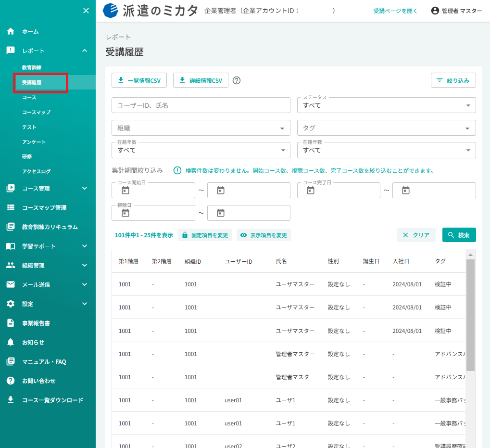The width and height of the screenshot is (490, 448).
Task: Click the 検索 search button
Action: pyautogui.click(x=459, y=235)
